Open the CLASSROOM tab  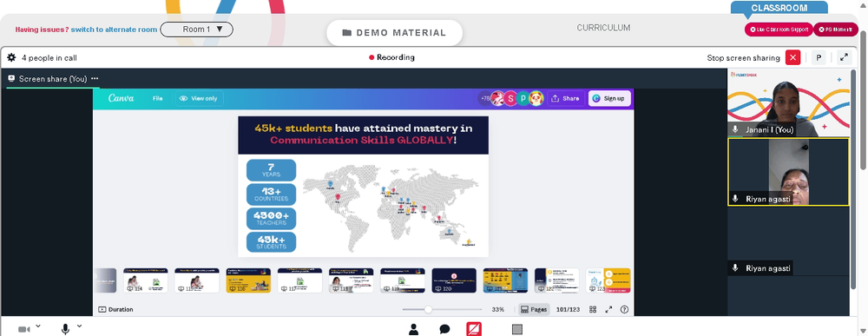pyautogui.click(x=779, y=8)
